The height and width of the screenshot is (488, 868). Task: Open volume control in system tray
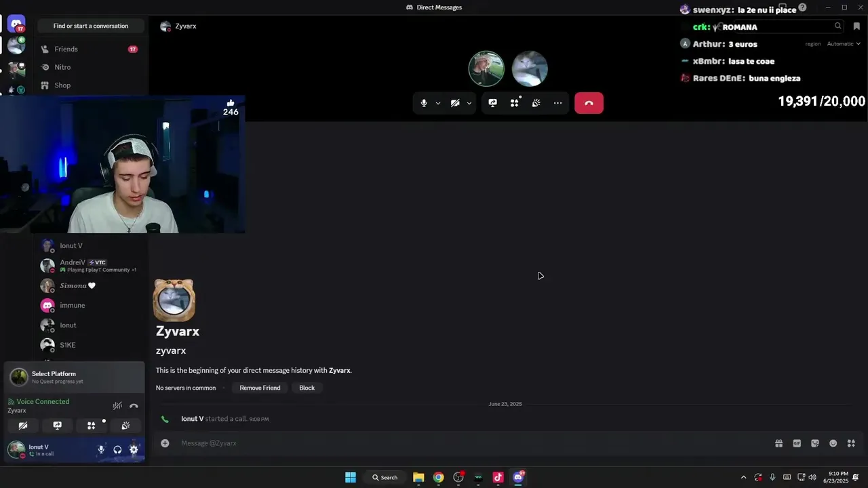812,477
